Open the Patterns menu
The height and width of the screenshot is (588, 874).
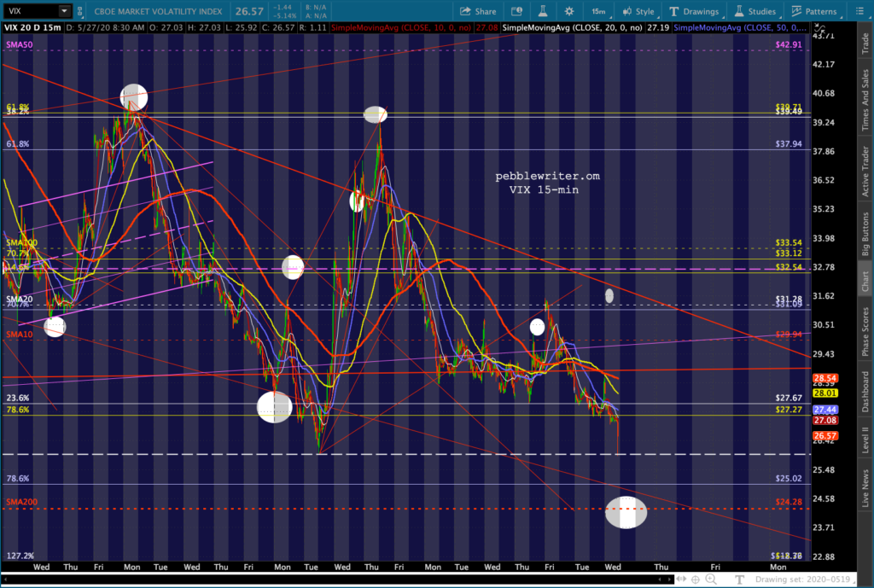813,11
